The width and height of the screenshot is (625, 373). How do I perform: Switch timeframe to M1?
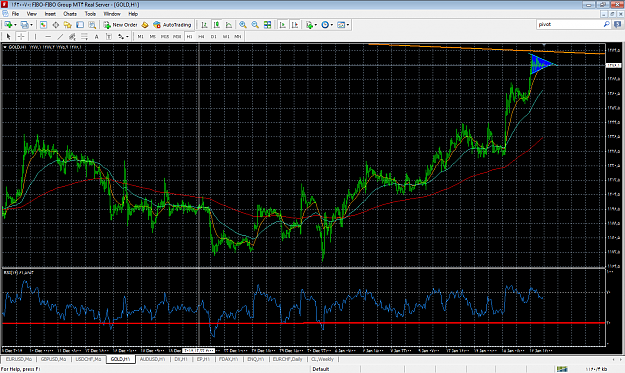[140, 37]
